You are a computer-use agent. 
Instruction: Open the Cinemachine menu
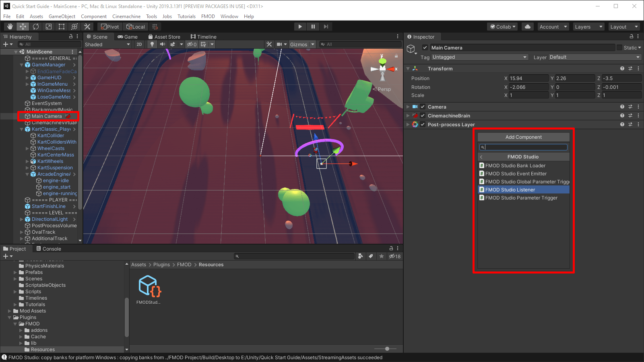pos(126,16)
